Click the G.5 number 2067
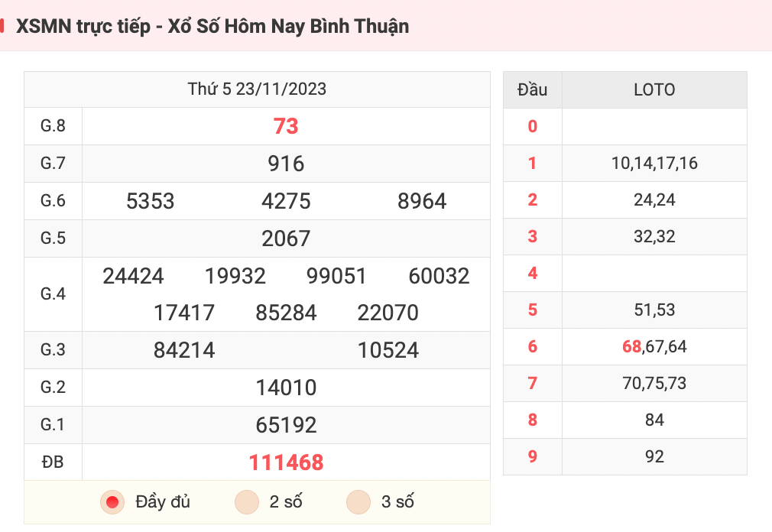 tap(286, 238)
